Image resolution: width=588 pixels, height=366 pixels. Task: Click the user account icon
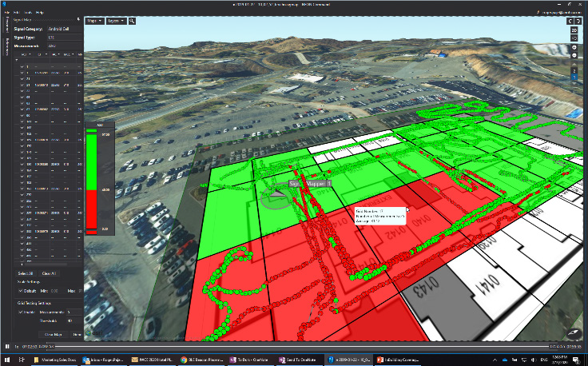pyautogui.click(x=538, y=12)
